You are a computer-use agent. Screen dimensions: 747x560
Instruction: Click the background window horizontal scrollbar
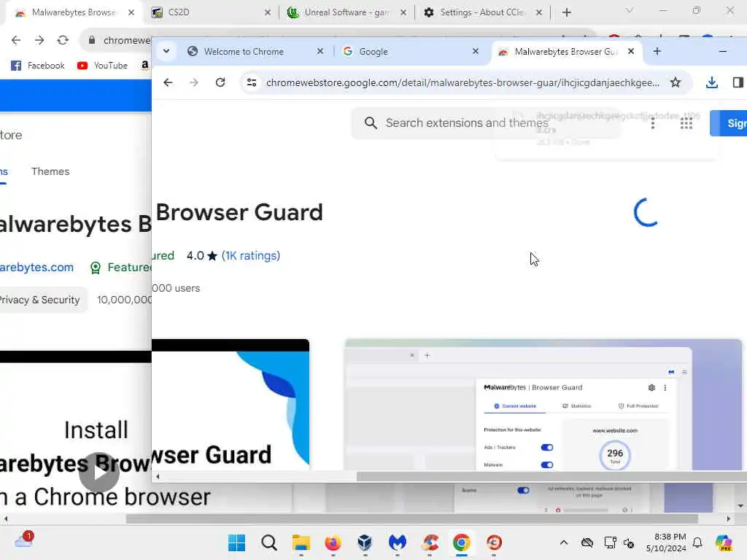coord(411,518)
